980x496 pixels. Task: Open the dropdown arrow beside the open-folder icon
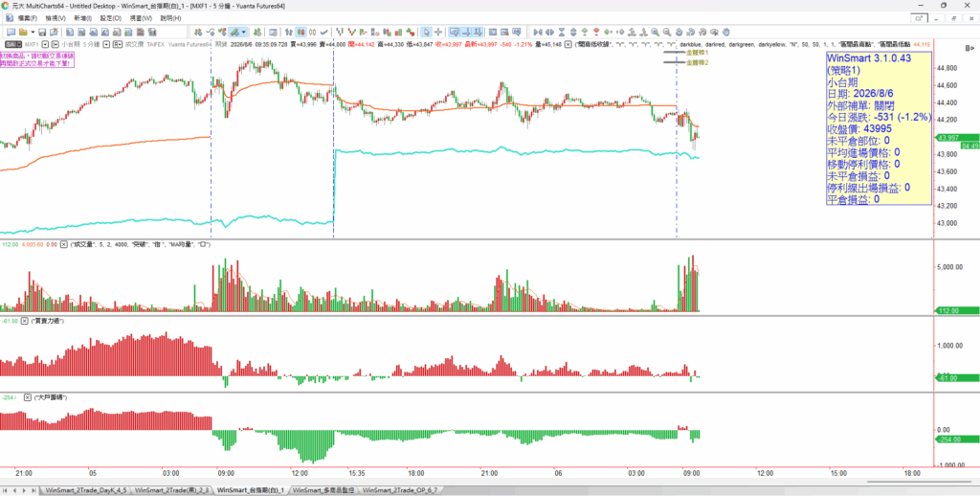[x=33, y=32]
